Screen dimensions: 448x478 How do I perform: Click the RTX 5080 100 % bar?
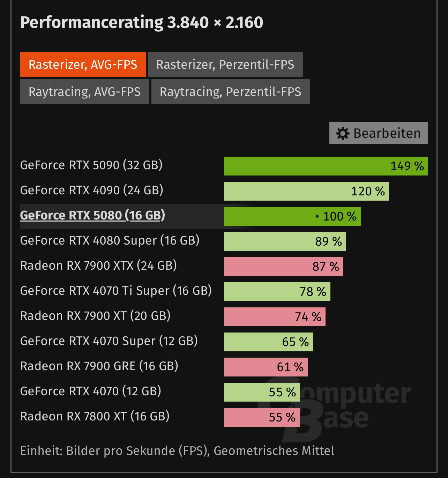[x=292, y=216]
